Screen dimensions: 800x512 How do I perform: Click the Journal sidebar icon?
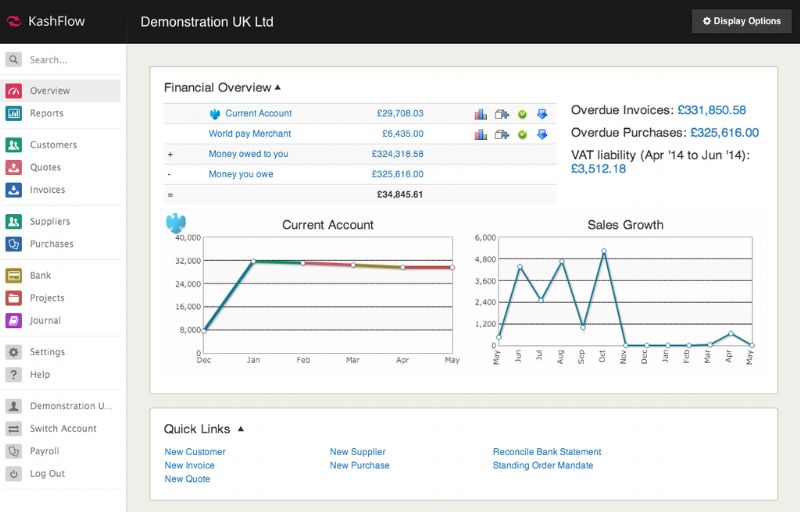click(14, 320)
